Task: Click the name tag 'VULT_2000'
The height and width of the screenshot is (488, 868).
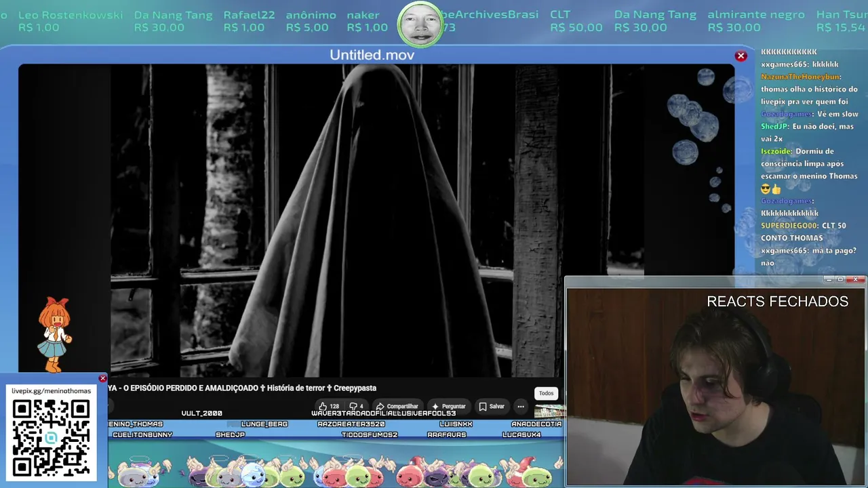Action: click(201, 413)
